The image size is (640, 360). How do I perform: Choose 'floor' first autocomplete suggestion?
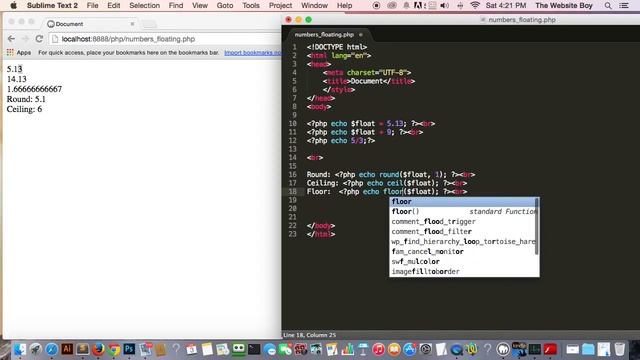463,202
